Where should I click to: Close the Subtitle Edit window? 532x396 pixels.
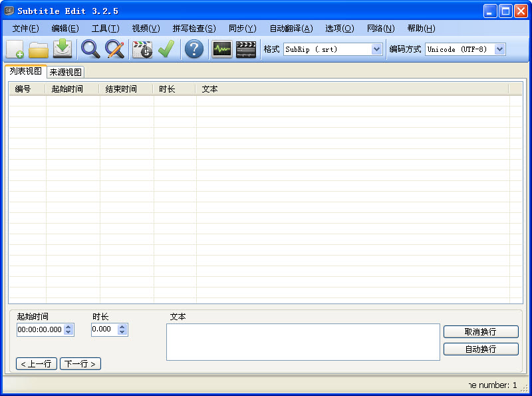(521, 11)
